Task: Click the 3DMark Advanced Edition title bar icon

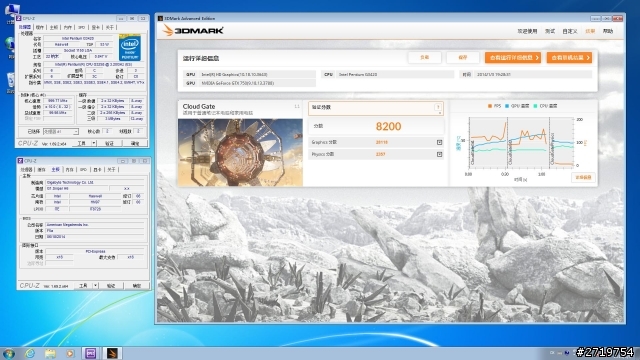Action: tap(160, 18)
